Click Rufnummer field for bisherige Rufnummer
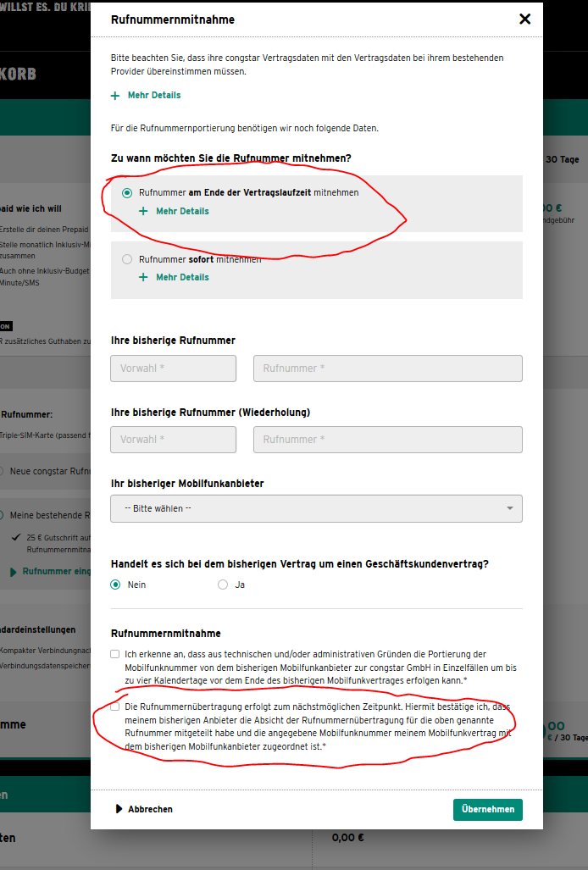This screenshot has height=870, width=588. point(387,369)
